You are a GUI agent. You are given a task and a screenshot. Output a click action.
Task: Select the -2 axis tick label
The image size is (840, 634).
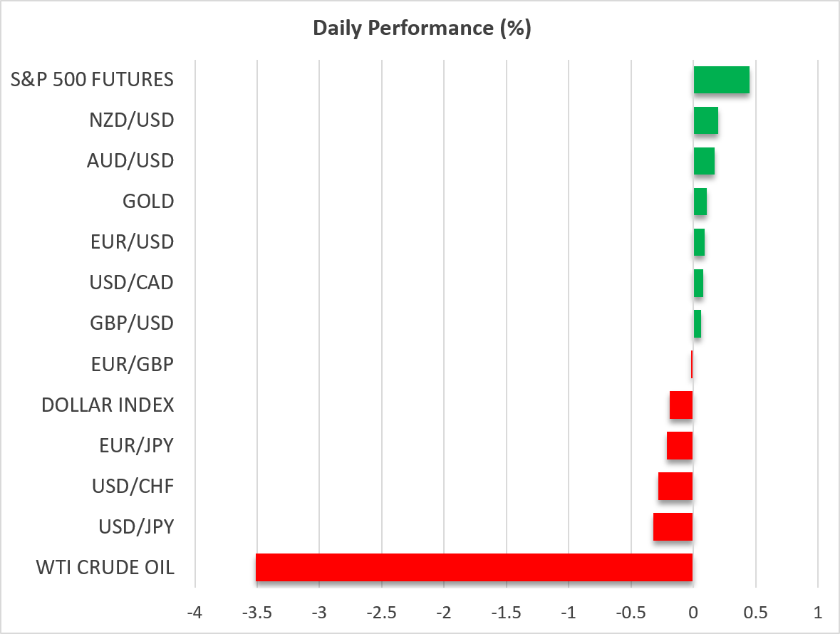(x=444, y=613)
